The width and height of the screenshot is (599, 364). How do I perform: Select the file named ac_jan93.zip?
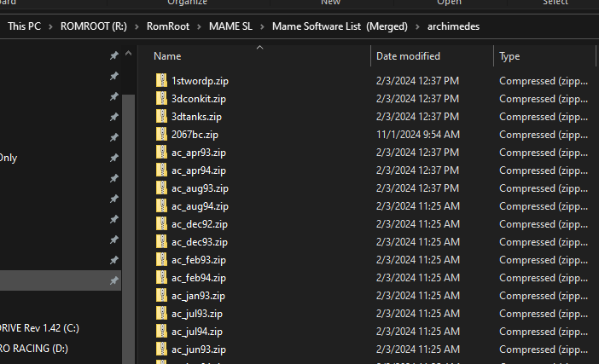198,296
